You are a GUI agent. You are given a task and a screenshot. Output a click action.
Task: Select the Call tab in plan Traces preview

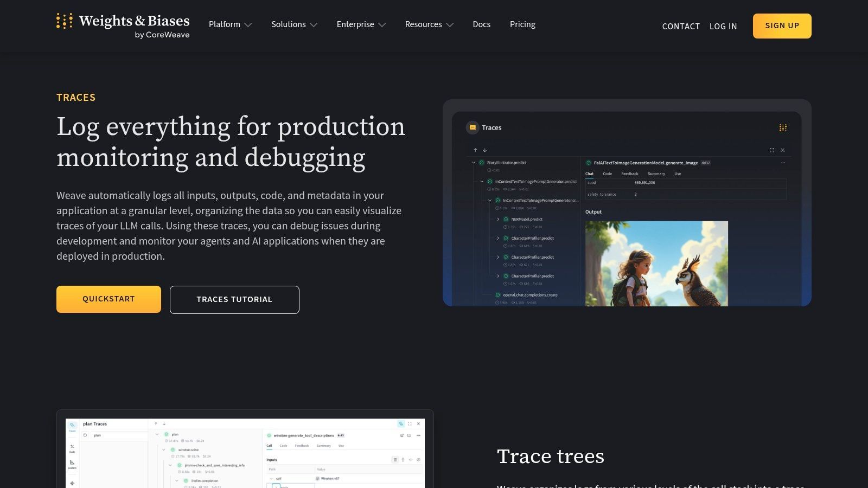[269, 446]
